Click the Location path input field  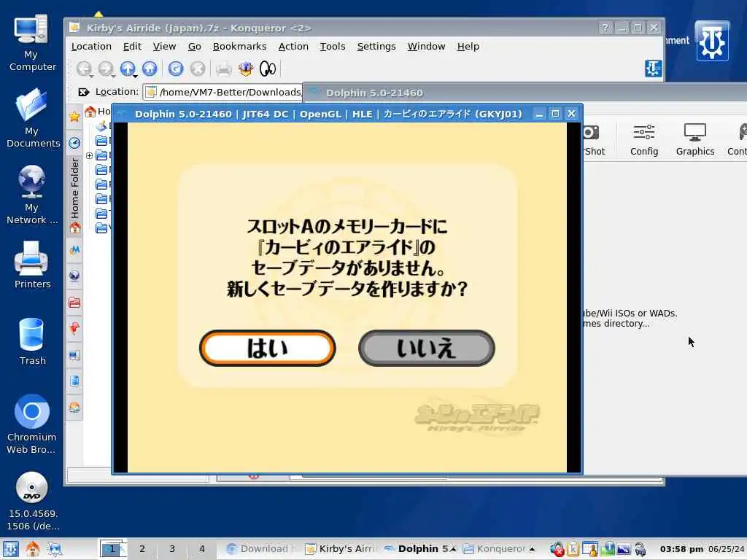(223, 92)
